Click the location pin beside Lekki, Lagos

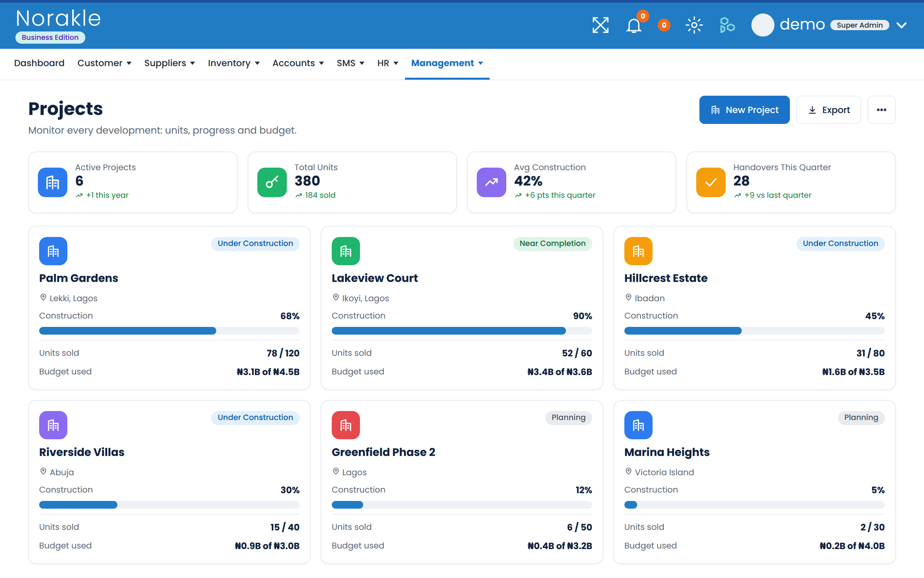tap(43, 297)
